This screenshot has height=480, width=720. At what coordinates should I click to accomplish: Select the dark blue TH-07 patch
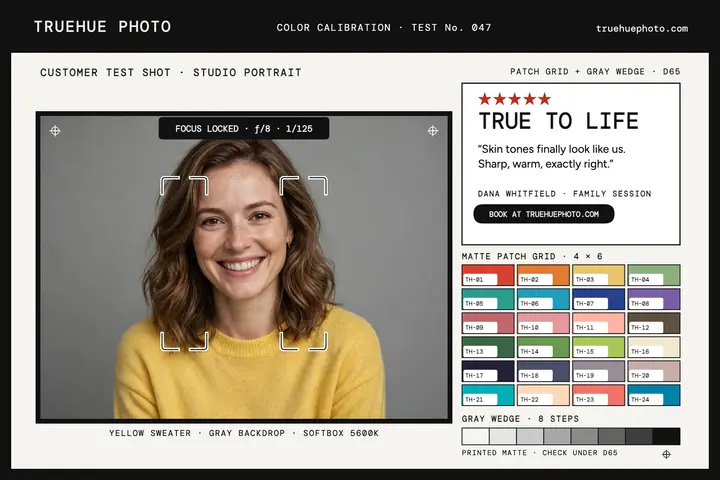[598, 299]
